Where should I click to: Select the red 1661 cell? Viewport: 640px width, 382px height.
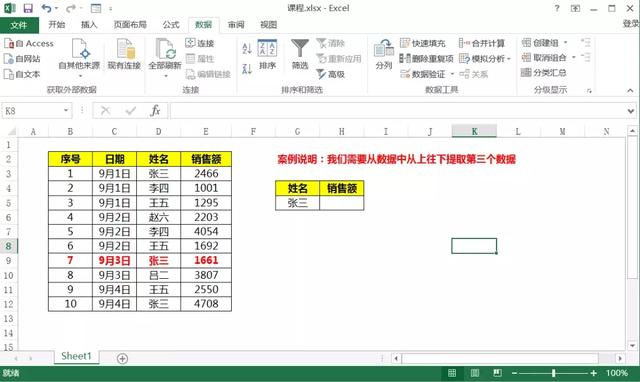[206, 260]
